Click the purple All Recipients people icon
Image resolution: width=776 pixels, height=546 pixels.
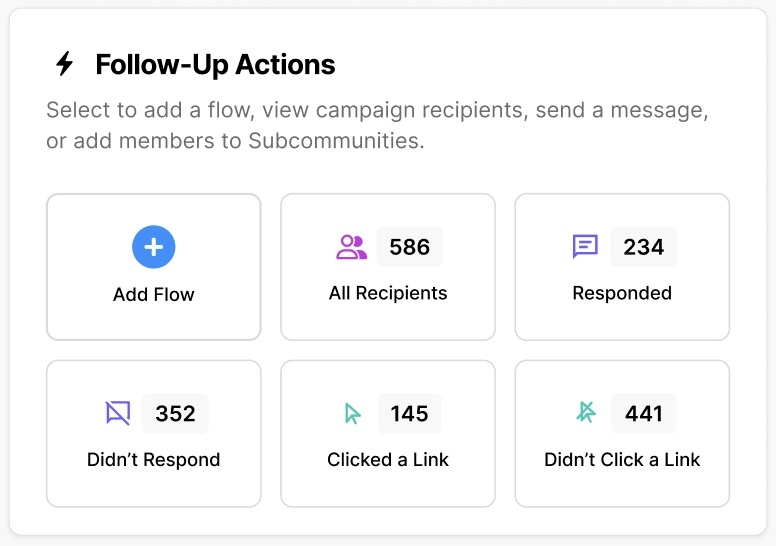pos(351,247)
